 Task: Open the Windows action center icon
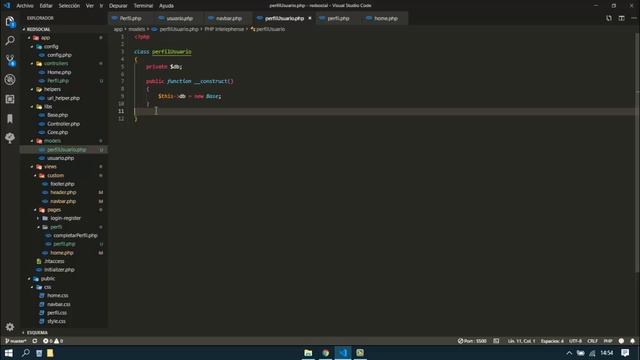coord(625,353)
